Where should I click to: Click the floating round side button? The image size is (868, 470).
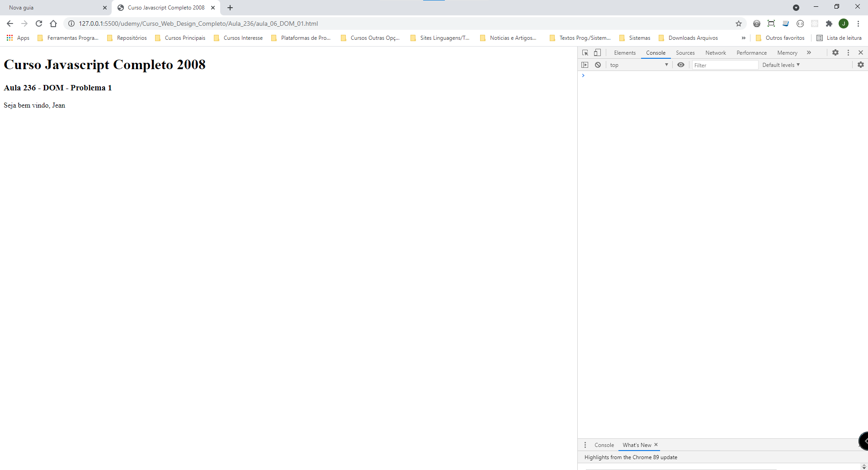pos(863,441)
